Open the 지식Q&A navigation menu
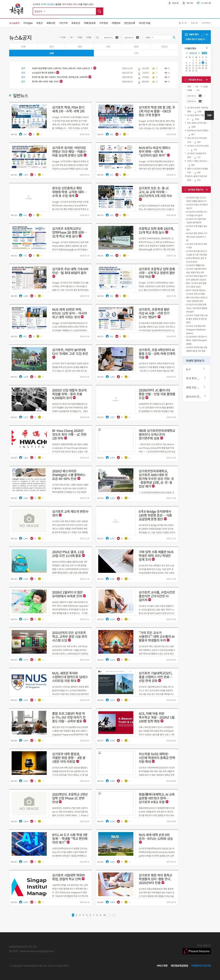The height and width of the screenshot is (980, 220). click(28, 23)
